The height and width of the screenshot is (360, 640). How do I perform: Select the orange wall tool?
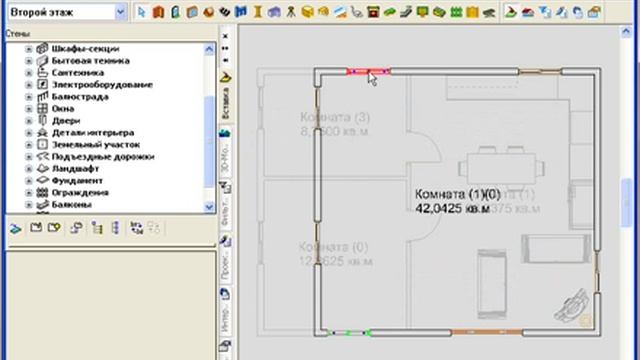click(158, 12)
